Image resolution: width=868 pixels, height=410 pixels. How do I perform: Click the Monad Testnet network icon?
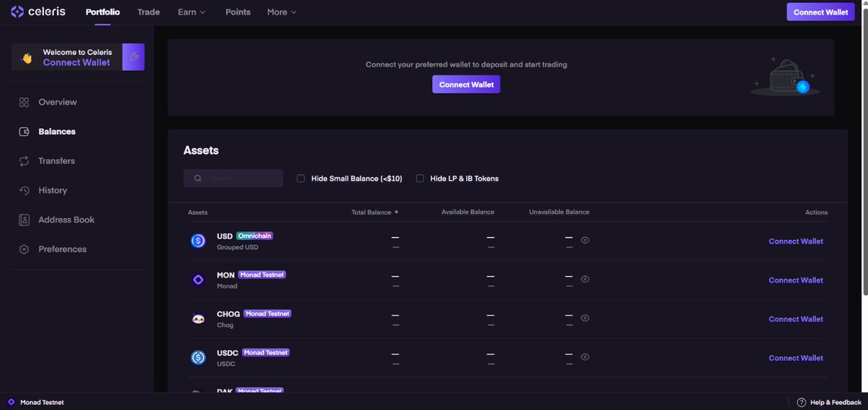pyautogui.click(x=11, y=402)
